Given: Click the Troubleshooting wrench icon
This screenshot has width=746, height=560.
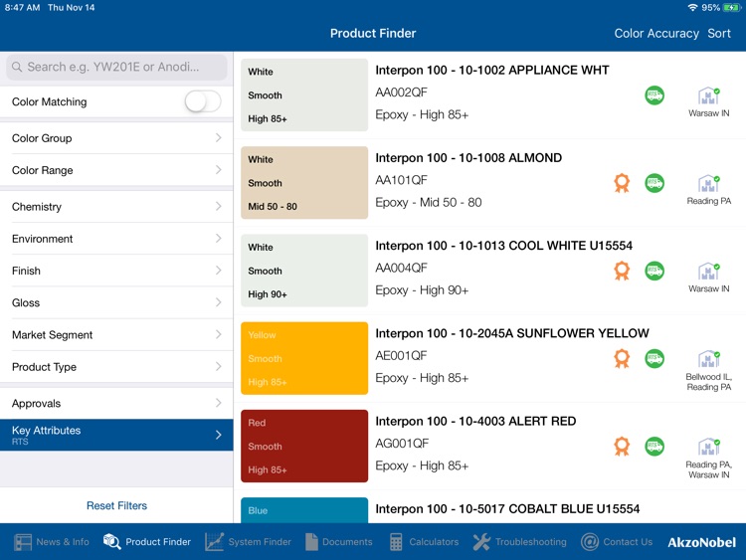Looking at the screenshot, I should pos(481,541).
